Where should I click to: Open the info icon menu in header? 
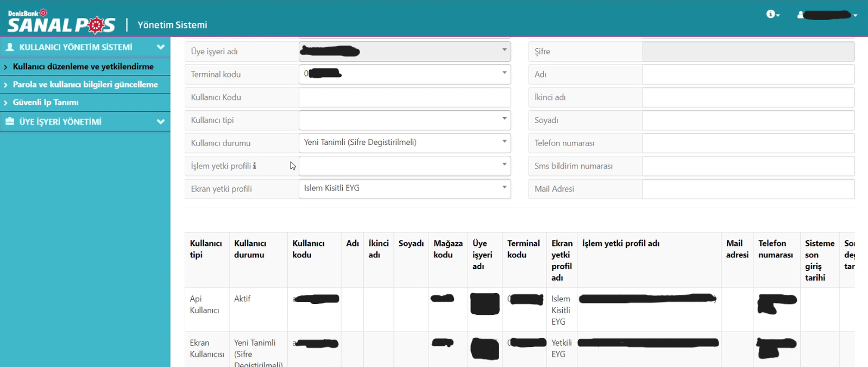click(772, 15)
